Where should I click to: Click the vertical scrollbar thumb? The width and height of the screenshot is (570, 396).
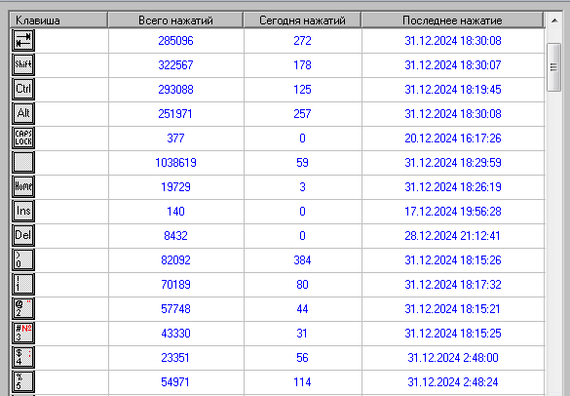click(554, 67)
